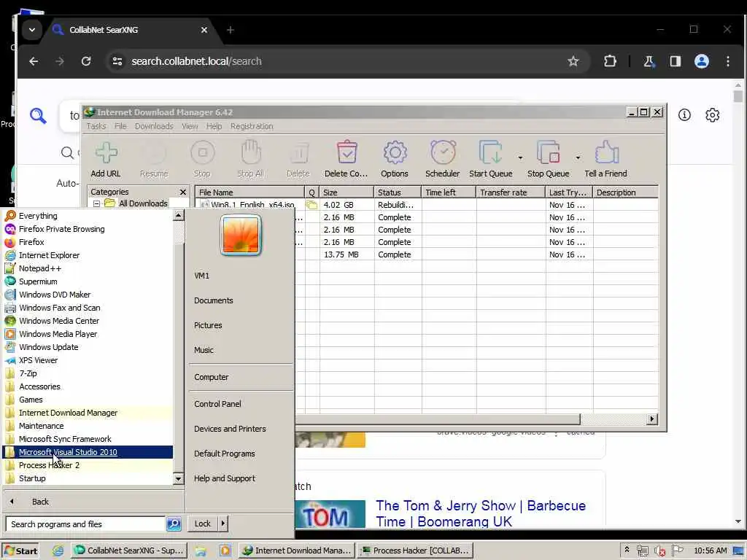Collapse the All Downloads tree node
The height and width of the screenshot is (560, 747).
coord(97,203)
